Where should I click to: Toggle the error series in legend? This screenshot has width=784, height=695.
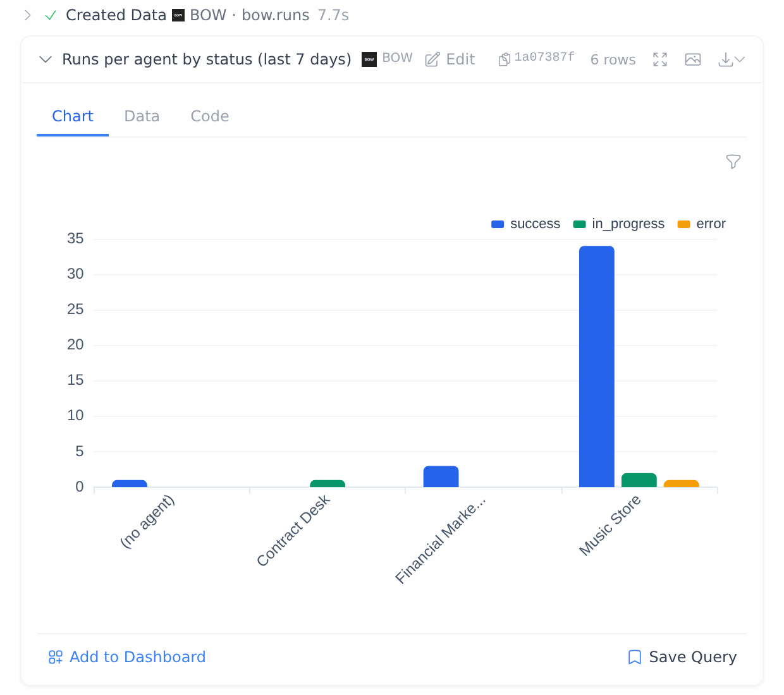click(x=702, y=224)
